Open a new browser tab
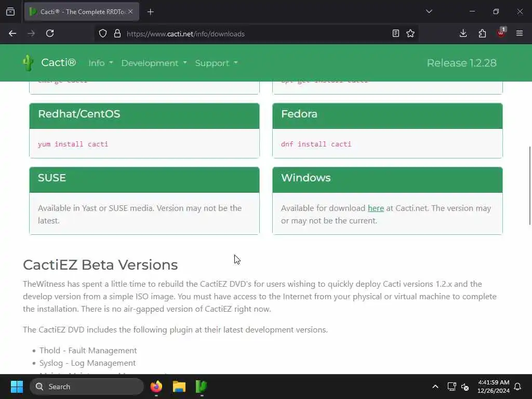 (151, 12)
